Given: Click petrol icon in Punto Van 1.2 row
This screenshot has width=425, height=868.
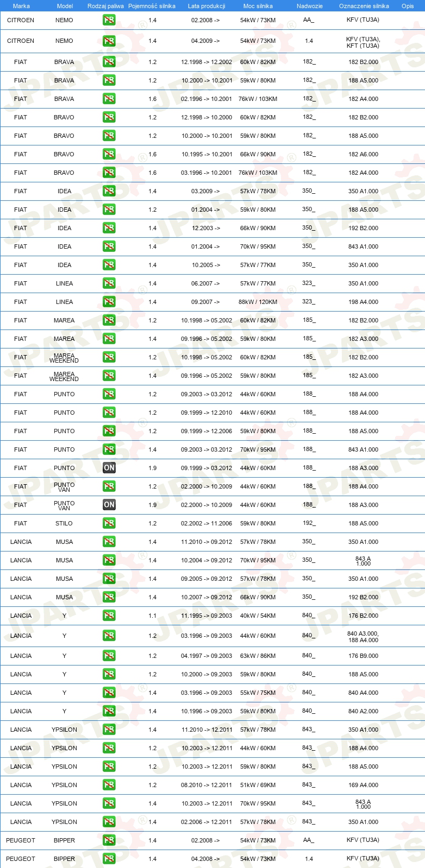Looking at the screenshot, I should point(109,486).
